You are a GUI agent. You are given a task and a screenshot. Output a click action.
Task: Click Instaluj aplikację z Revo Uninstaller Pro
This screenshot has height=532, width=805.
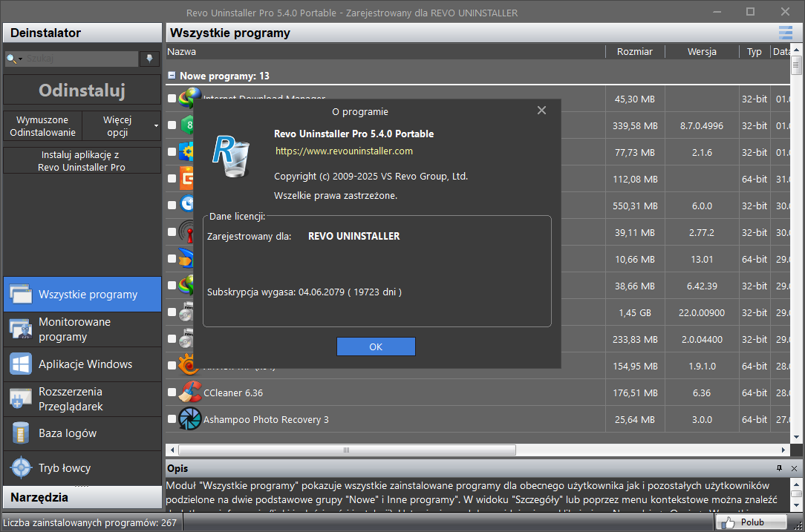click(x=82, y=160)
